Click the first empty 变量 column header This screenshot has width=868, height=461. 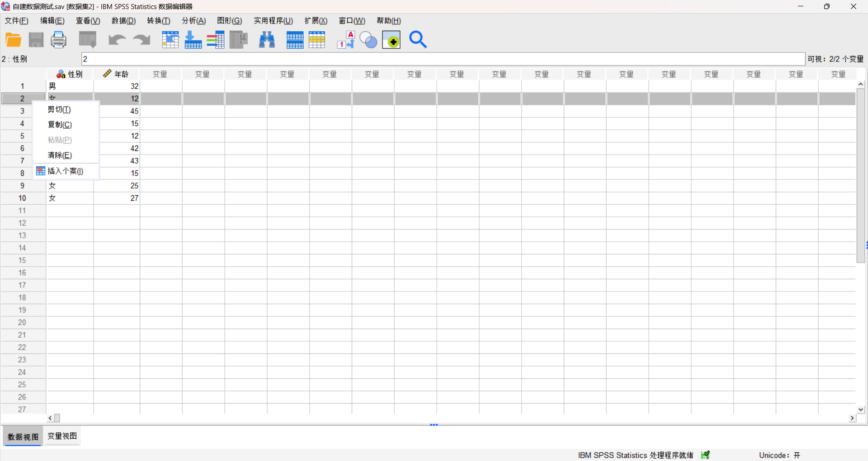[160, 74]
